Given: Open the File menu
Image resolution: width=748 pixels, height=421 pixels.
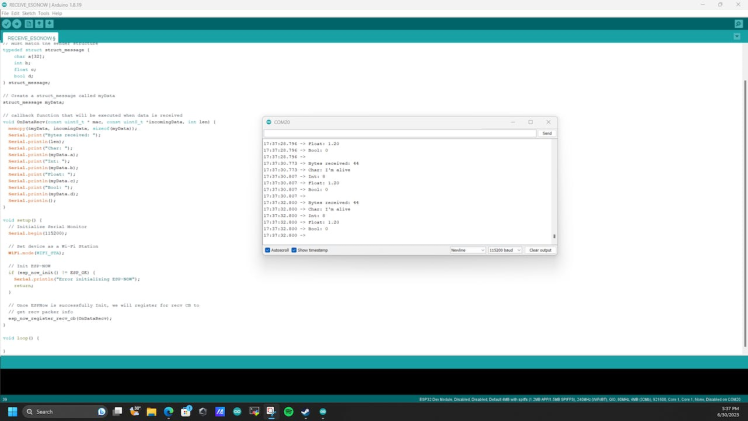Looking at the screenshot, I should click(x=5, y=13).
